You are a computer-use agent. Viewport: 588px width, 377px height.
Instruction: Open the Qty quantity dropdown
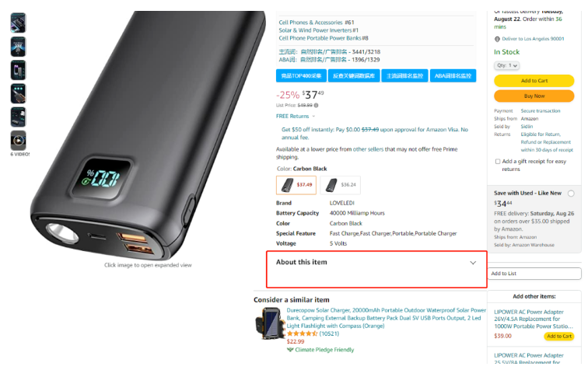point(506,65)
